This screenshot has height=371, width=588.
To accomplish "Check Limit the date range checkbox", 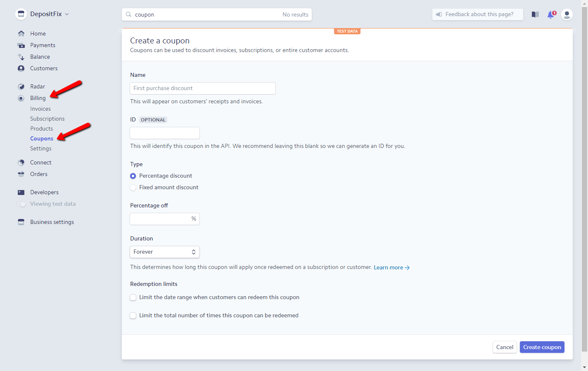I will click(133, 297).
